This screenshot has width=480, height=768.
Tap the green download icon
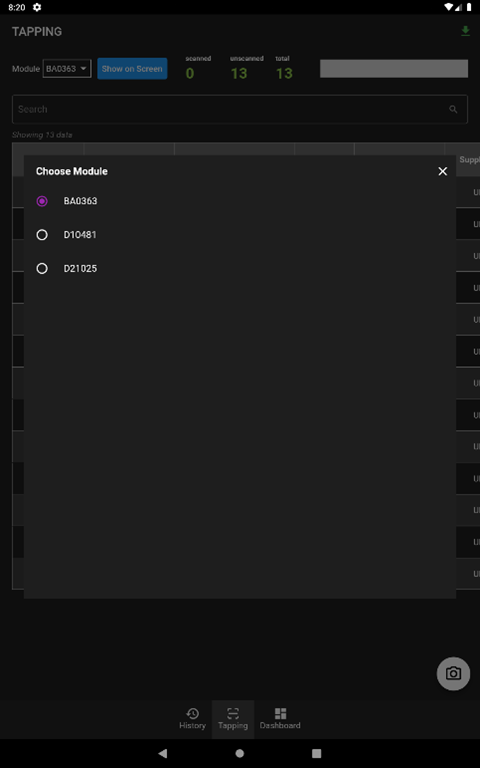tap(465, 31)
